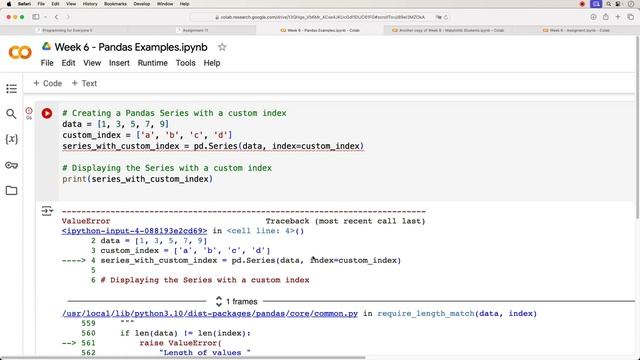Screen dimensions: 640x360
Task: Open the Colab Edit menu
Action: tap(68, 63)
